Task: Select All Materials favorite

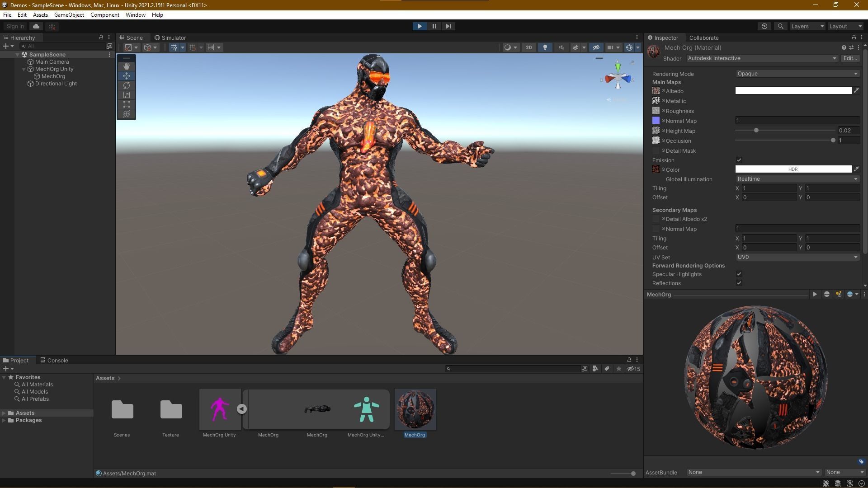Action: tap(37, 385)
